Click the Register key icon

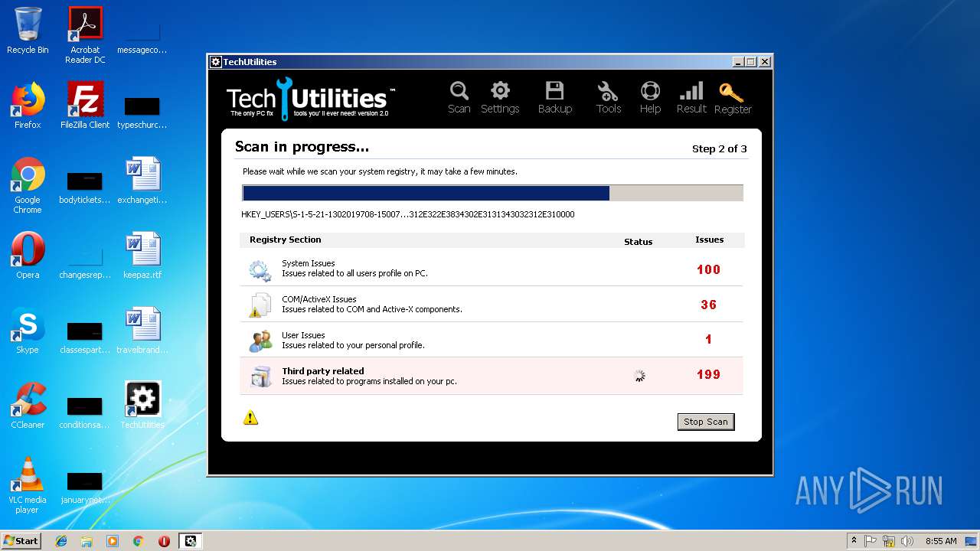733,98
